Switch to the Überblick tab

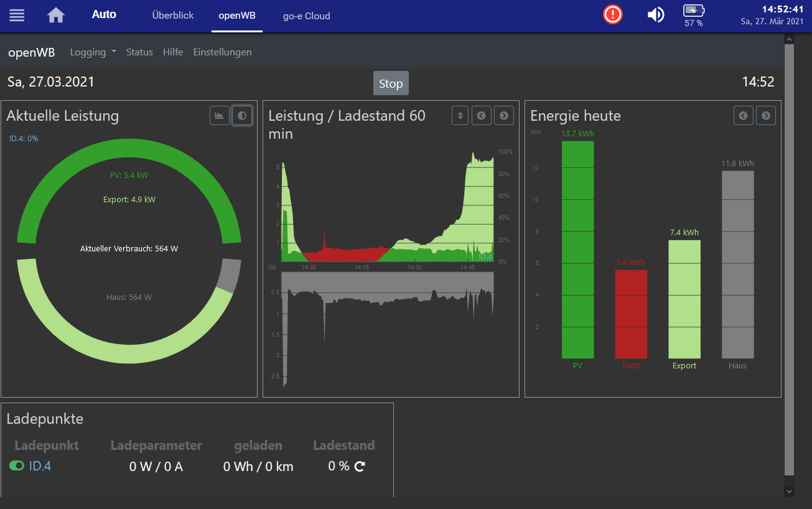point(173,16)
